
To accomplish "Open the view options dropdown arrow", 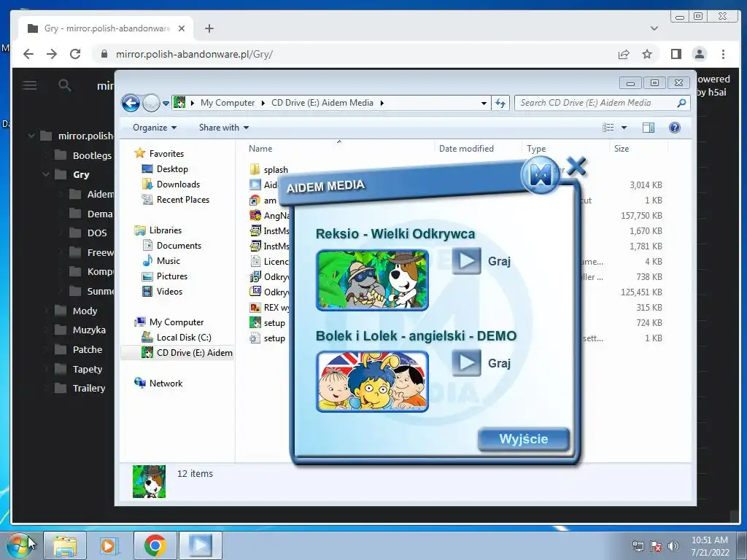I will pos(624,128).
